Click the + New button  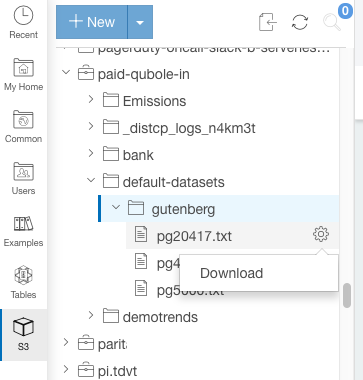pyautogui.click(x=92, y=22)
